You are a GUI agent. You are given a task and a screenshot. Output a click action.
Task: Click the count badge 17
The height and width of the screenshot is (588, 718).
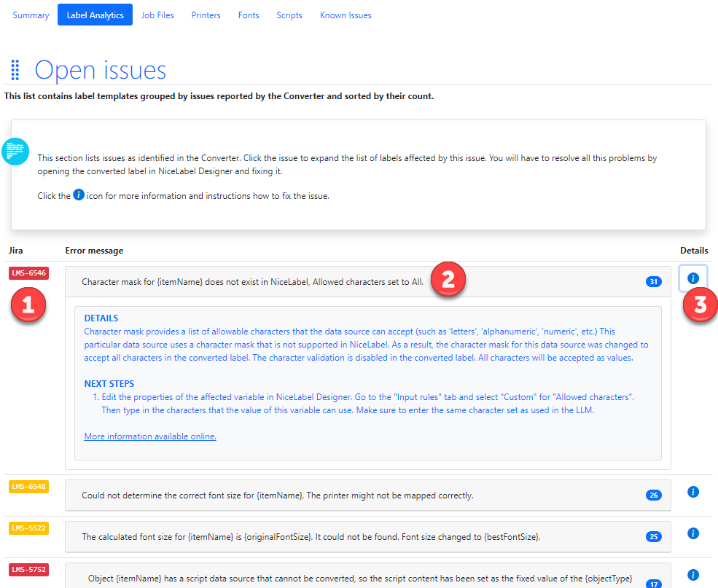coord(654,584)
